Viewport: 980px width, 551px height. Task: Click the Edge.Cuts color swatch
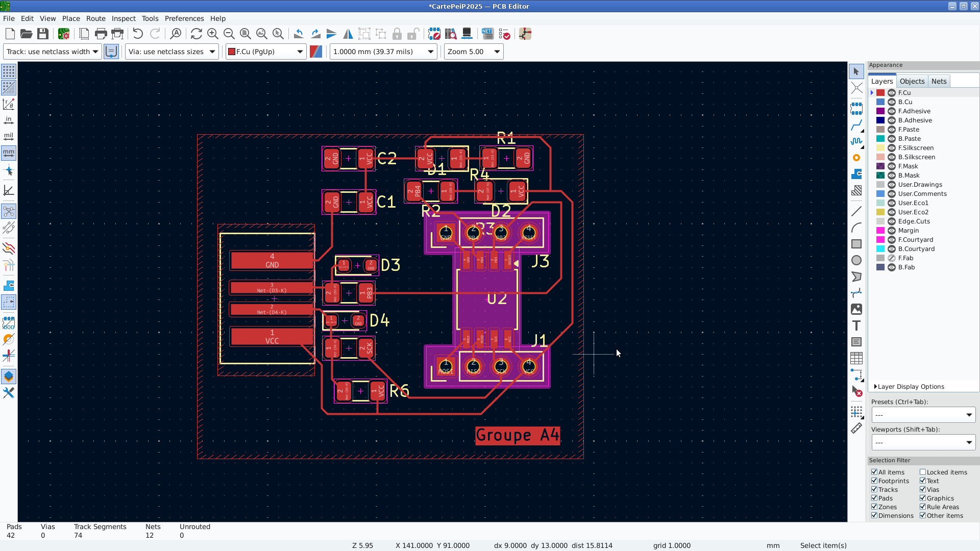pyautogui.click(x=880, y=221)
